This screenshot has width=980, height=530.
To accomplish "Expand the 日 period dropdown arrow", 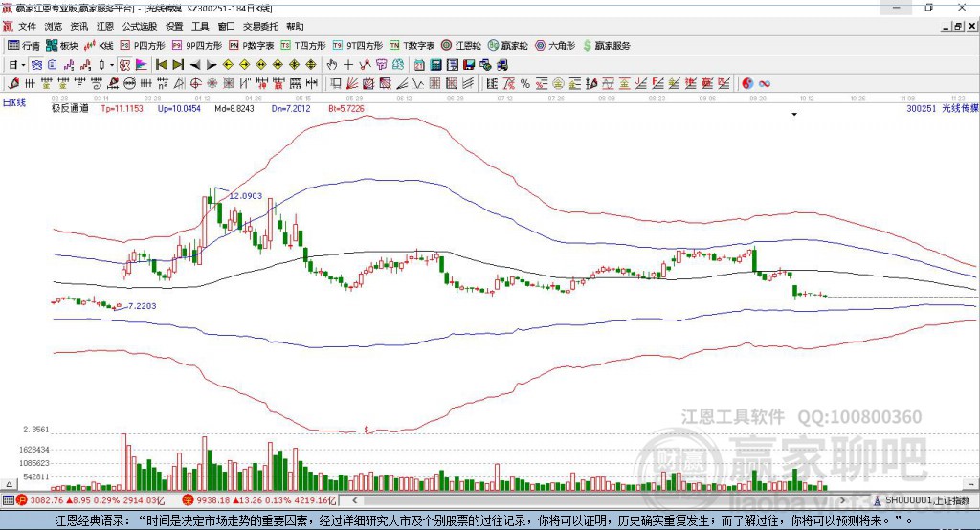I will (x=23, y=65).
